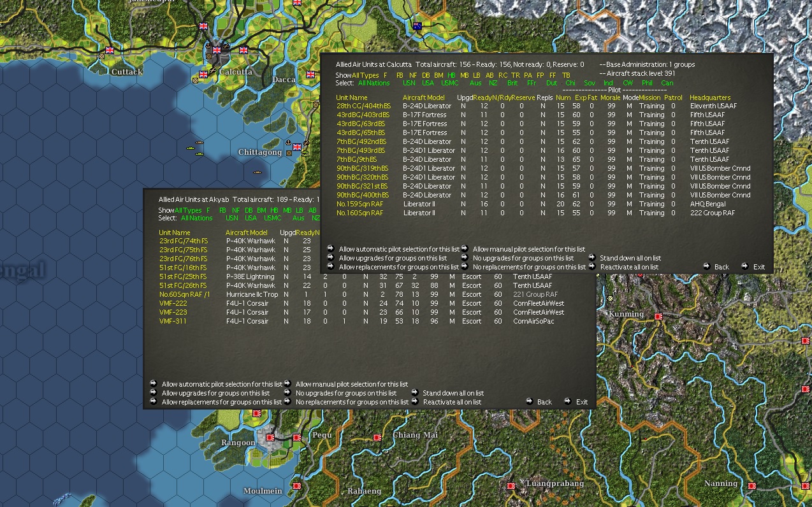This screenshot has width=812, height=507.
Task: Click Stand down all on list in Calcutta
Action: pyautogui.click(x=630, y=258)
